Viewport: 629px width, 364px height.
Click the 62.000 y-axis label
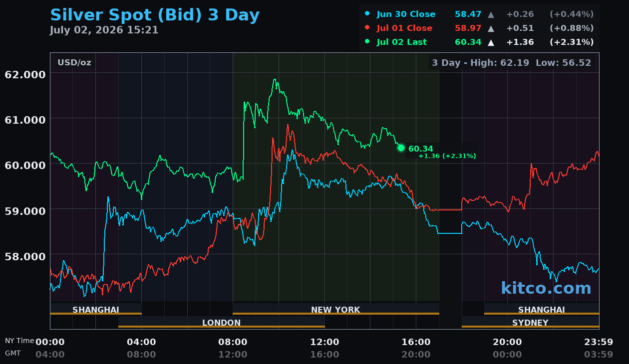[x=25, y=74]
